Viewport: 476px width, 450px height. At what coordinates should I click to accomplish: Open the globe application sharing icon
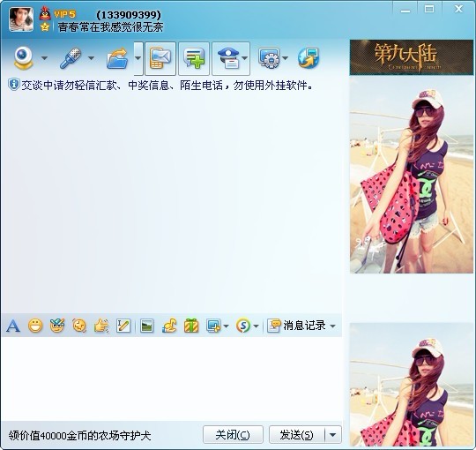309,57
